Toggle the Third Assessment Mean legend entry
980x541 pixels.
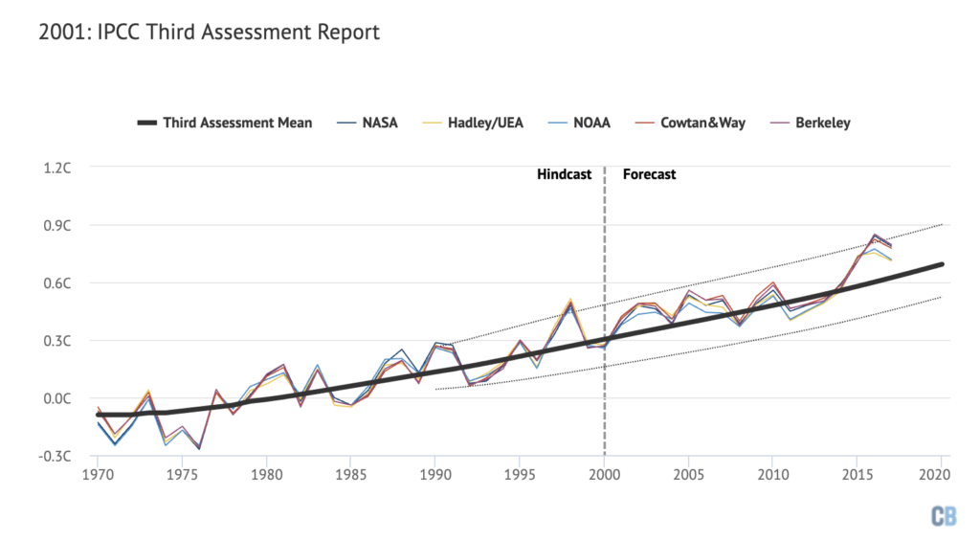coord(224,123)
